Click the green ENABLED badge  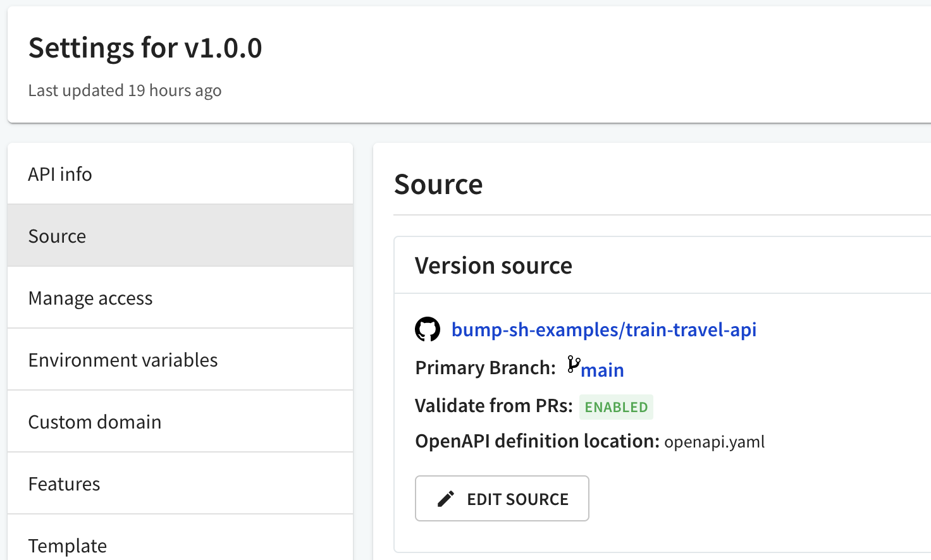(x=616, y=407)
